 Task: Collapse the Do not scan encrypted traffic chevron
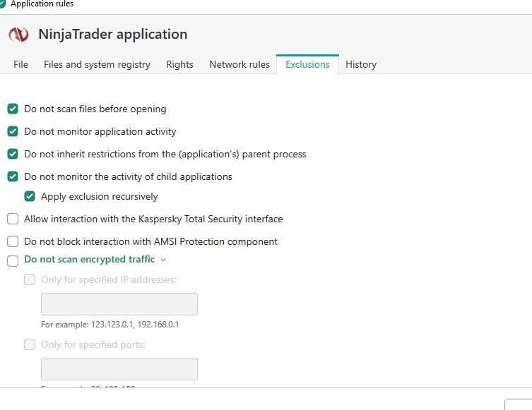(163, 260)
